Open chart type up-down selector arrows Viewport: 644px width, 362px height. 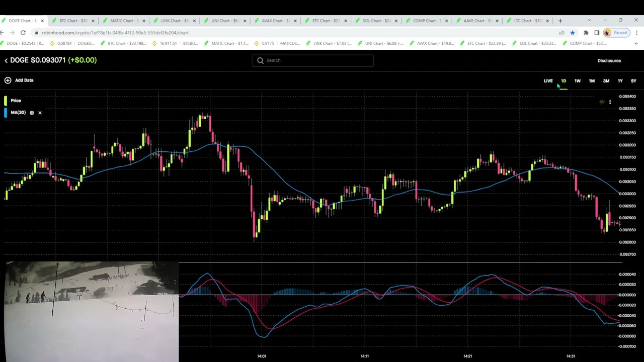click(610, 102)
